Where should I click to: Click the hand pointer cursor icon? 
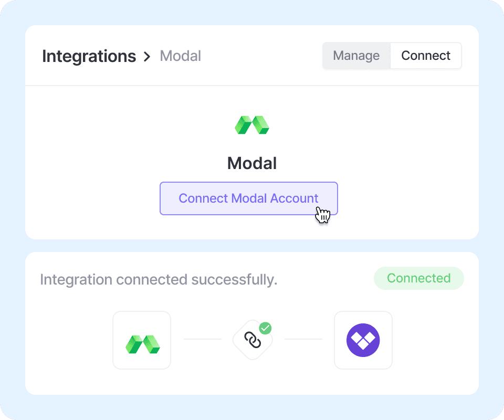(x=322, y=215)
